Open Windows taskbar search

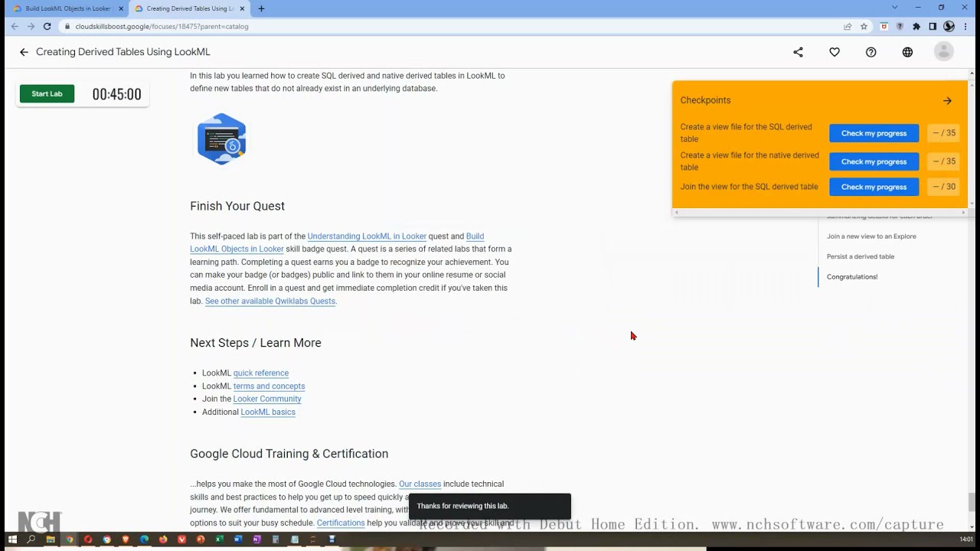pyautogui.click(x=31, y=540)
